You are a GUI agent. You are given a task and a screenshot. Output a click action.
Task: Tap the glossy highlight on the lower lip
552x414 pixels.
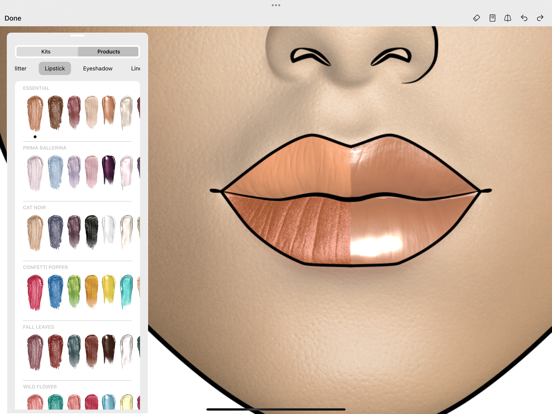tap(377, 246)
